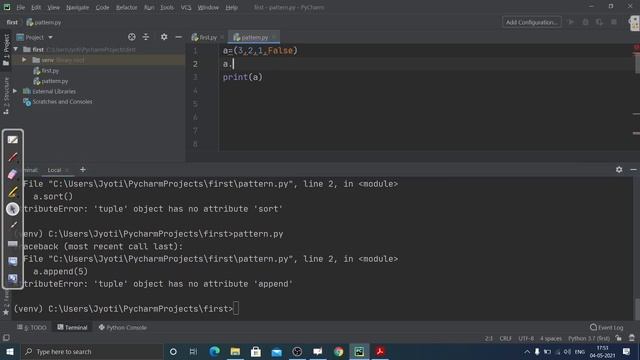Click the Run button in top toolbar
Viewport: 640px width, 360px height.
click(x=571, y=22)
